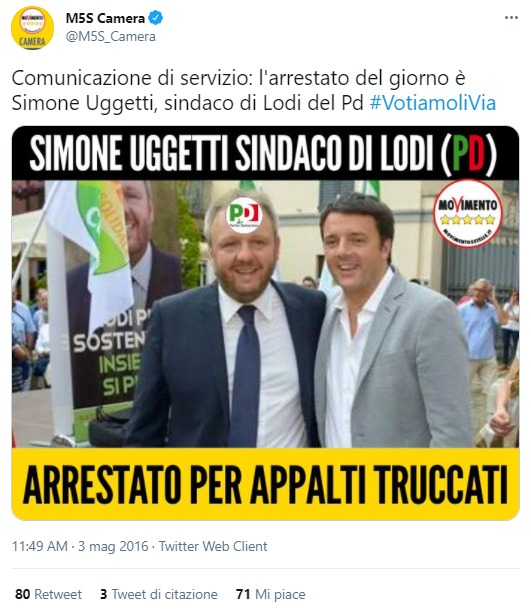
Task: Show the 3 Tweet di citazione
Action: point(159,594)
